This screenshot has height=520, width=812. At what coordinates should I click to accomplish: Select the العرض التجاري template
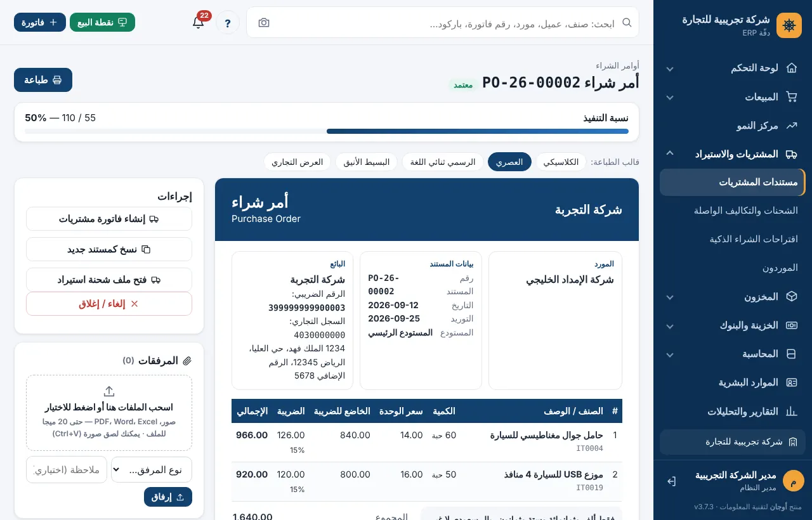click(298, 162)
